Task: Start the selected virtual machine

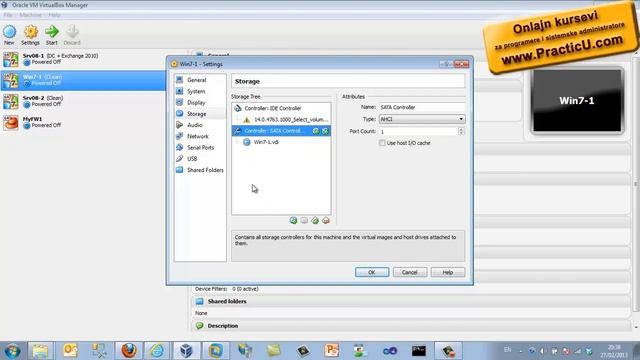Action: pyautogui.click(x=52, y=35)
